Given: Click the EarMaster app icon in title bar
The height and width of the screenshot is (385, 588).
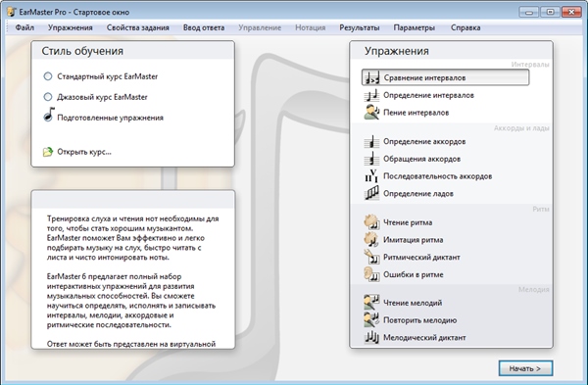Looking at the screenshot, I should pyautogui.click(x=11, y=12).
